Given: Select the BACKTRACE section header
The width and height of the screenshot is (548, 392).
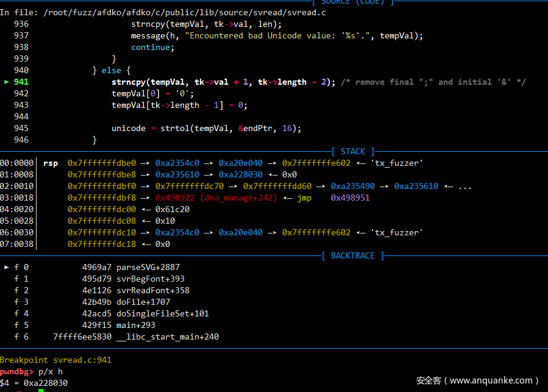Looking at the screenshot, I should 352,255.
